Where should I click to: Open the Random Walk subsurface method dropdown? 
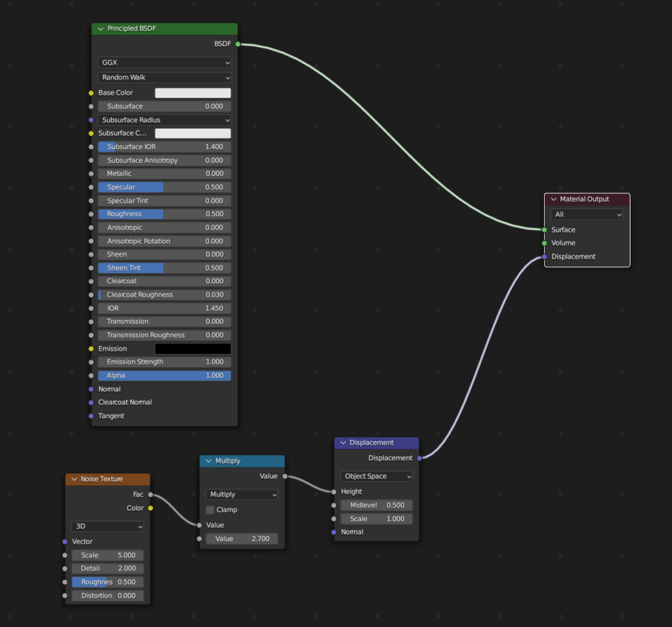[164, 77]
